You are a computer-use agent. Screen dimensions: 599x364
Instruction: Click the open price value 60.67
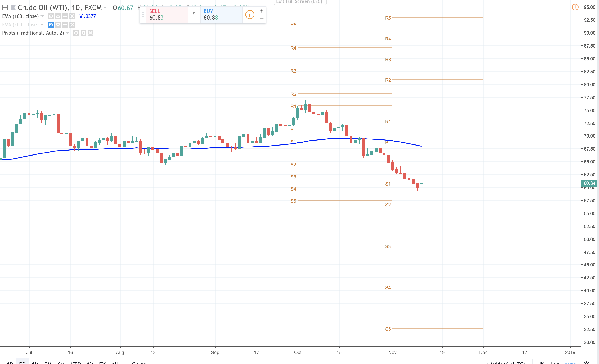pos(125,8)
